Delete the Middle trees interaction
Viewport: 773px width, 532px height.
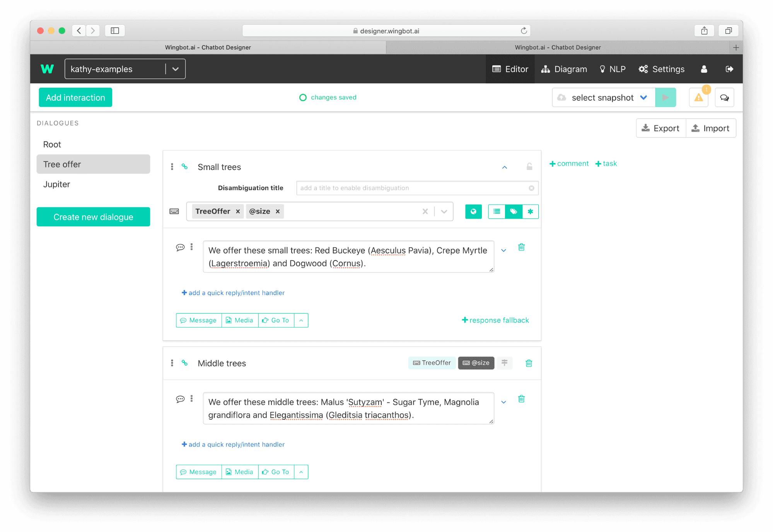[529, 363]
